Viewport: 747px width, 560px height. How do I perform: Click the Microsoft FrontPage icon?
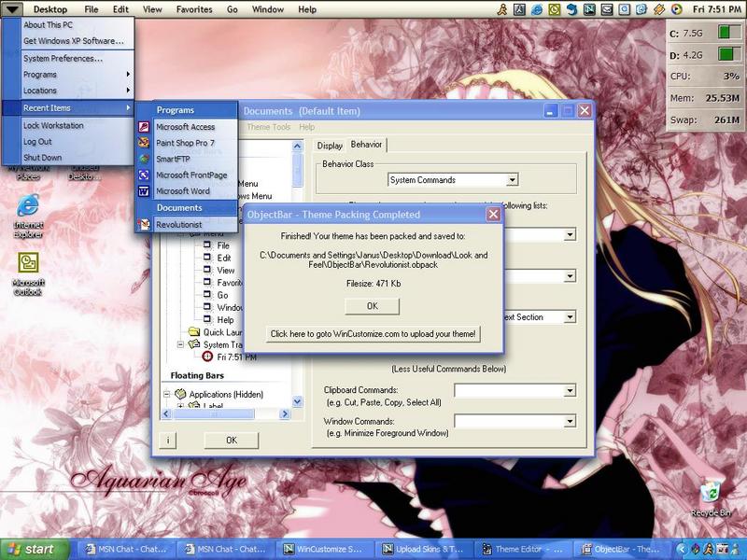click(144, 175)
